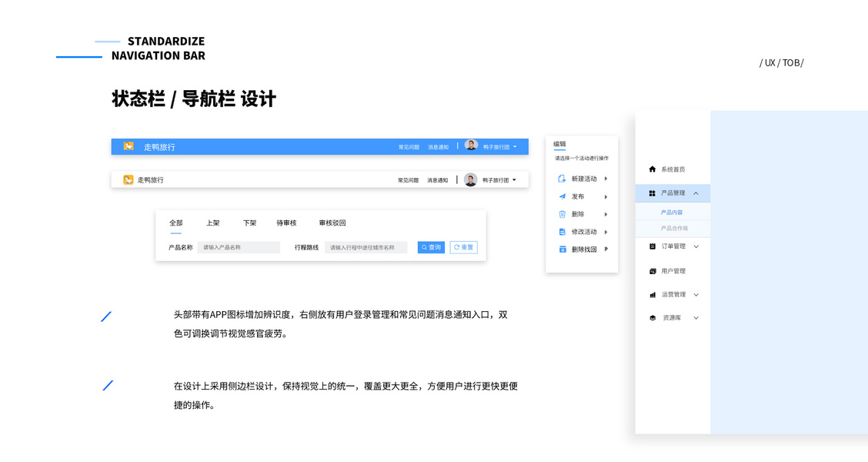The width and height of the screenshot is (868, 462).
Task: Click the 新建活动 document icon
Action: 562,179
